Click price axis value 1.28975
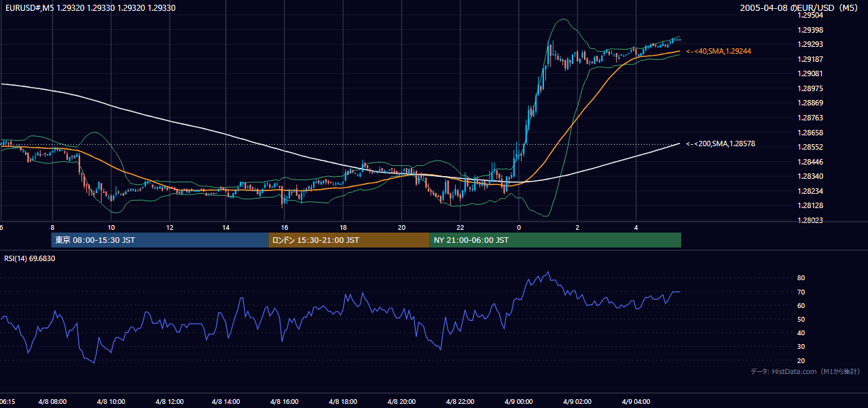This screenshot has width=868, height=408. click(x=810, y=88)
